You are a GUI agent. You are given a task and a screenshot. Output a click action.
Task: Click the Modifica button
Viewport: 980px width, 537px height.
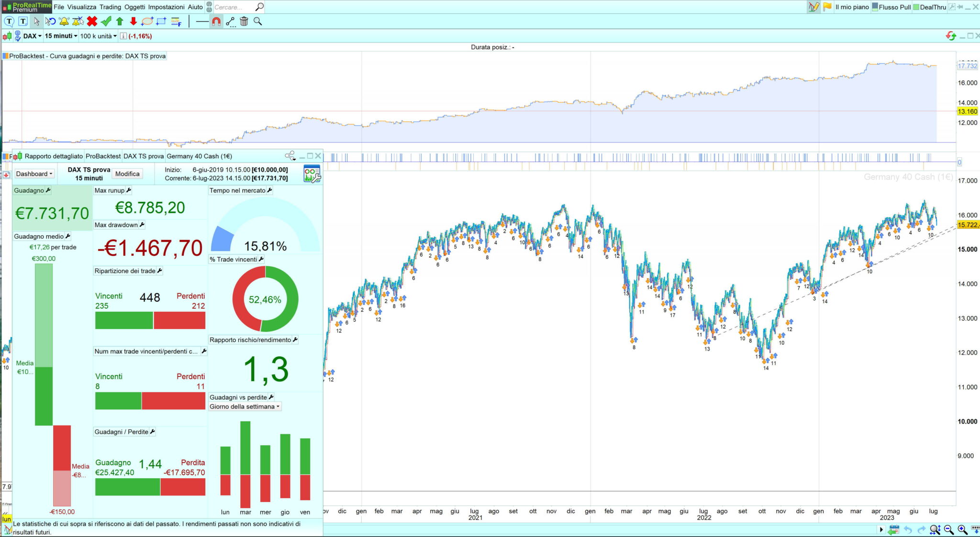(127, 174)
